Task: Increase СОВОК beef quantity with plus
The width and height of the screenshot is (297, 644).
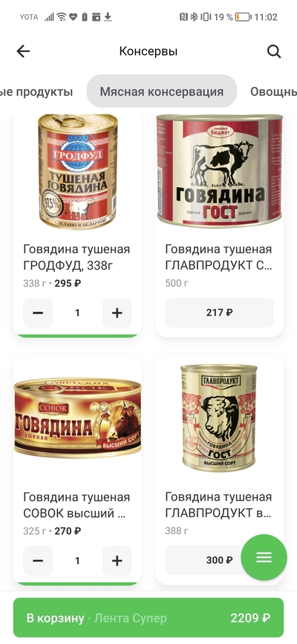Action: tap(117, 561)
